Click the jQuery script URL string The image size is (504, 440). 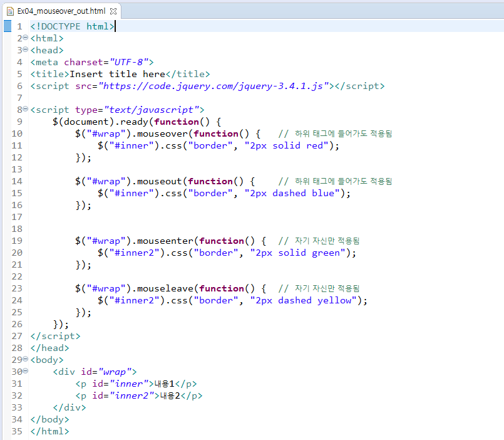point(213,86)
